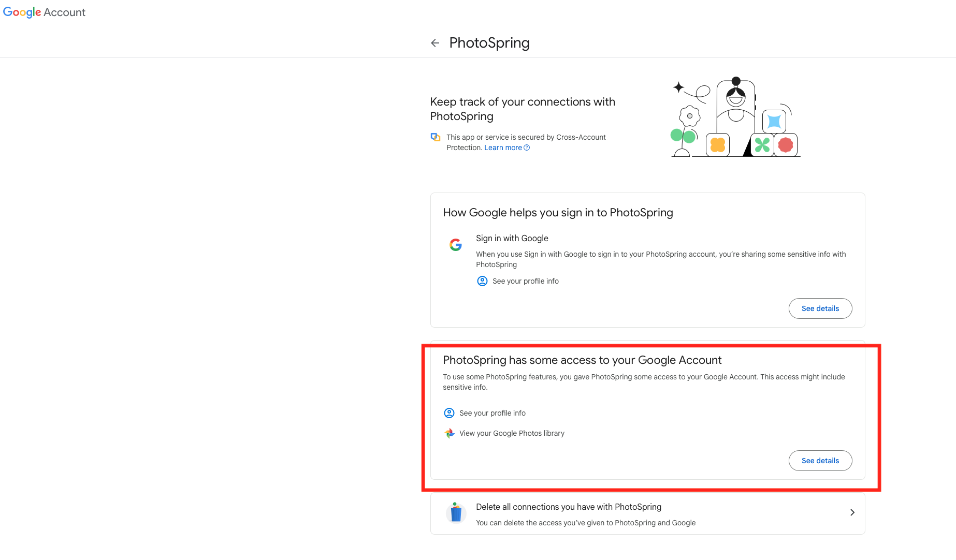Click the profile icon in Sign in section

point(482,281)
